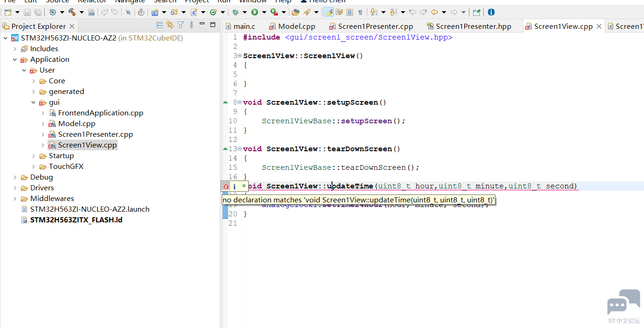Run the project with green play icon
644x328 pixels.
[x=255, y=12]
